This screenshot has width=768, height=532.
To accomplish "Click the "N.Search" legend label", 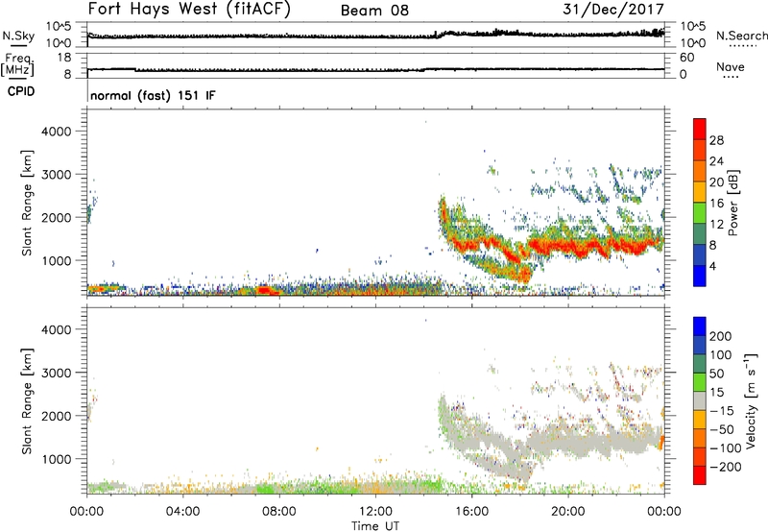I will (x=741, y=36).
